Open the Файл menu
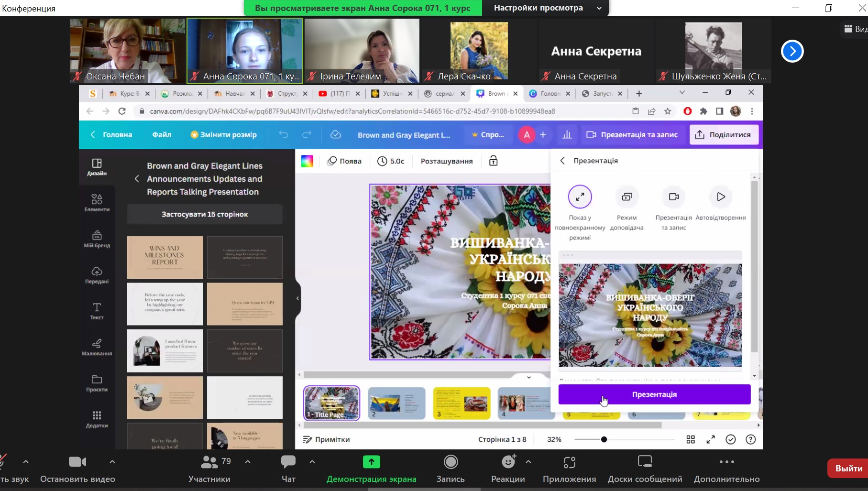This screenshot has width=868, height=491. pyautogui.click(x=162, y=135)
